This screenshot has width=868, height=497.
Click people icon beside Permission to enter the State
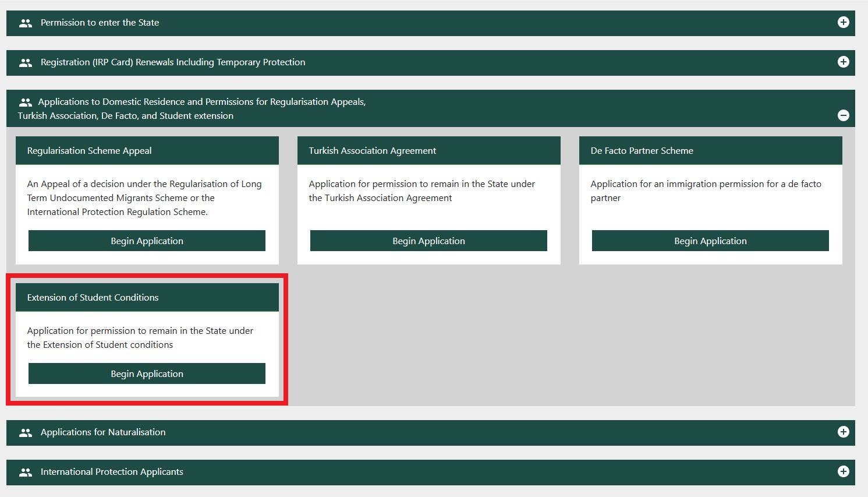click(x=25, y=23)
